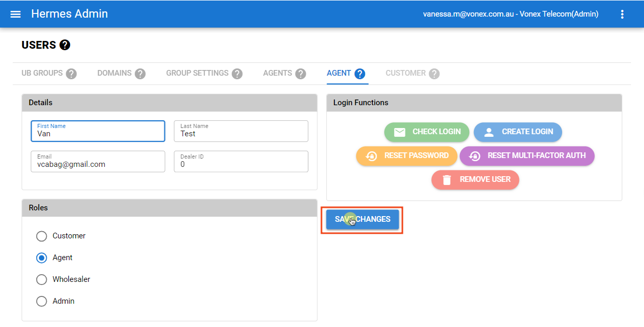Click the Check Login button
This screenshot has height=327, width=644.
pos(427,132)
